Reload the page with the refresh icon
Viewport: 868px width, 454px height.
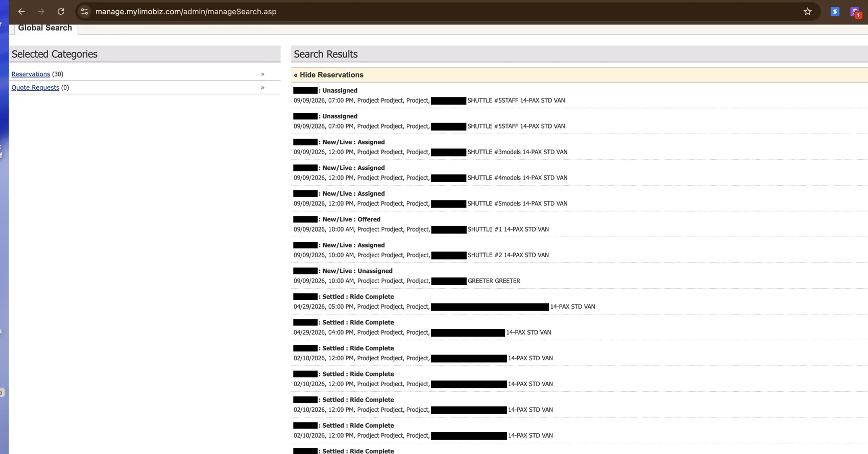pos(61,11)
